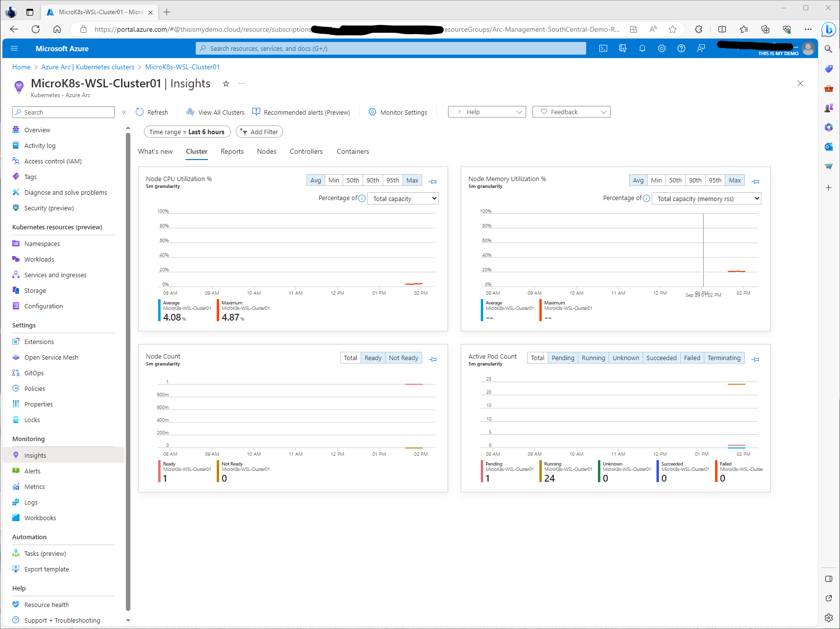Favorite this resource with the star icon

click(226, 83)
